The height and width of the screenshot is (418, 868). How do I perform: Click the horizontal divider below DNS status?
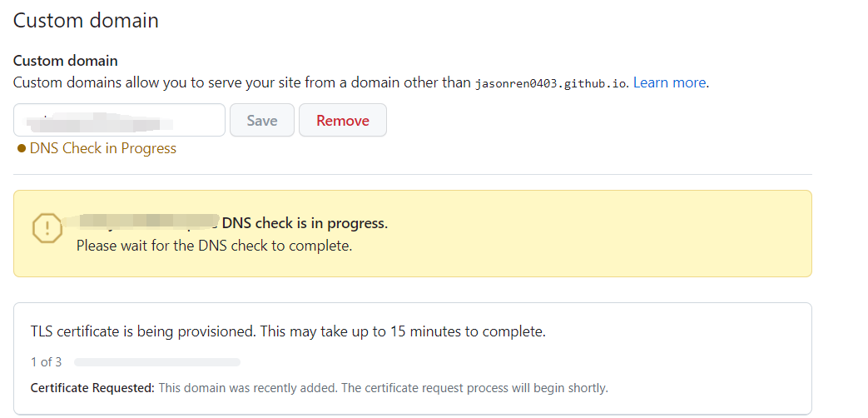pyautogui.click(x=412, y=174)
